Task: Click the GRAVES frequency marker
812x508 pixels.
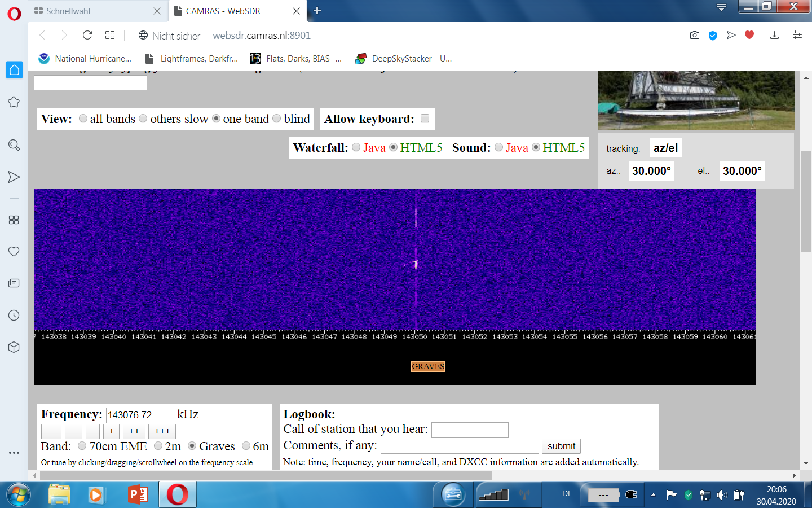Action: (x=428, y=366)
